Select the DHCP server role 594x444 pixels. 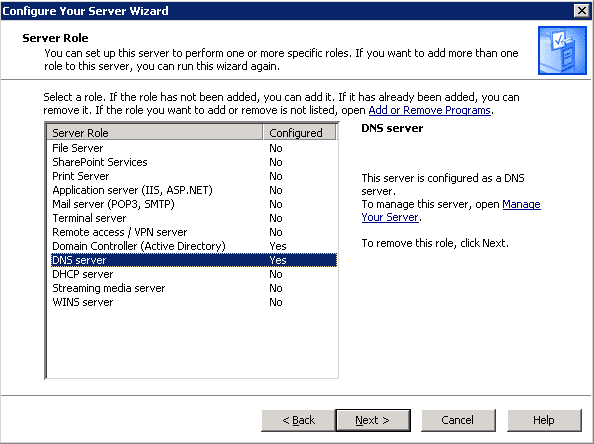pos(193,274)
